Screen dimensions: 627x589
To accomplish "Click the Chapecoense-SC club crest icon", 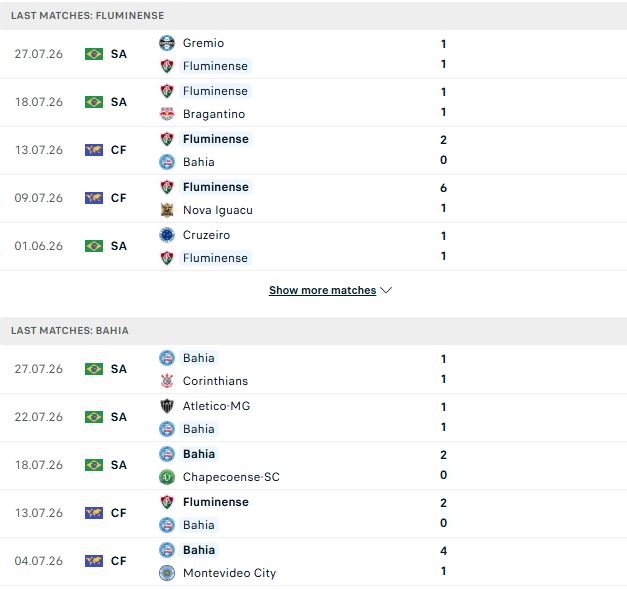I will (x=167, y=477).
